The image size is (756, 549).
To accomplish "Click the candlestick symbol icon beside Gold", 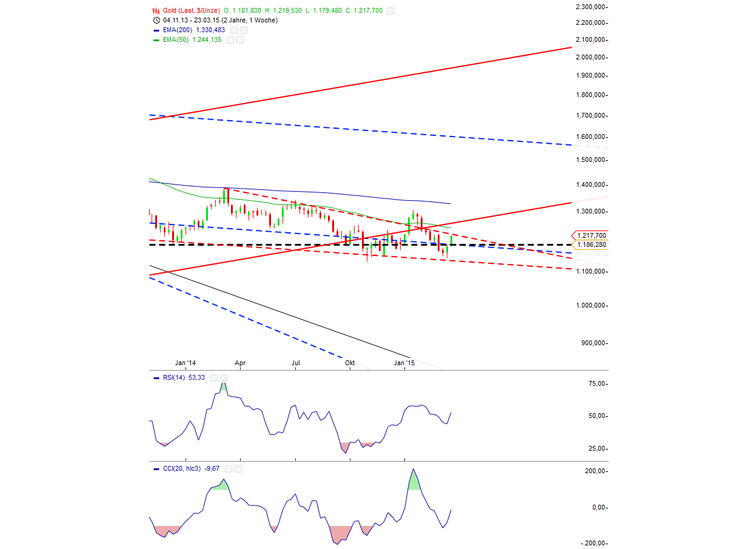I will [x=155, y=10].
